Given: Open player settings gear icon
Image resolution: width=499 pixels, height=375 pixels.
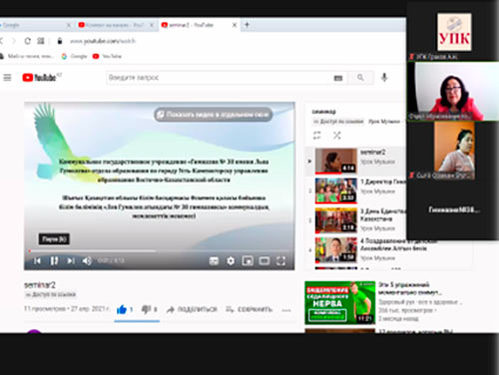Looking at the screenshot, I should [x=230, y=261].
